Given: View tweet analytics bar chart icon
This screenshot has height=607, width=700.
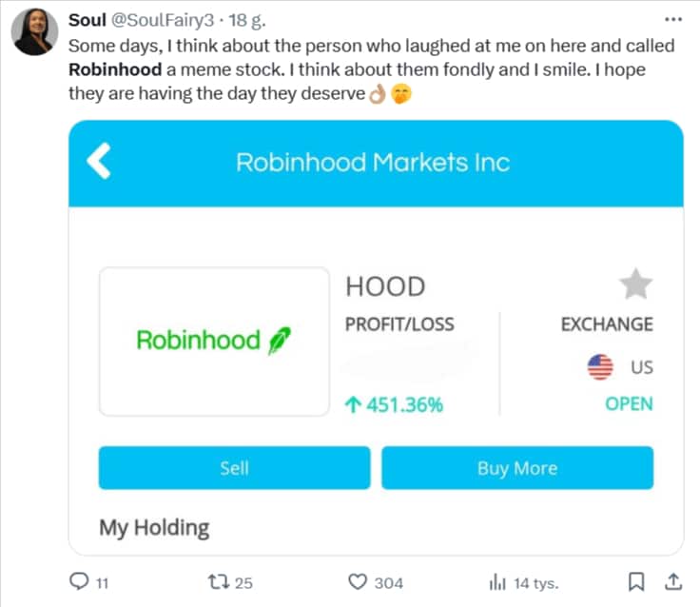Looking at the screenshot, I should (496, 581).
